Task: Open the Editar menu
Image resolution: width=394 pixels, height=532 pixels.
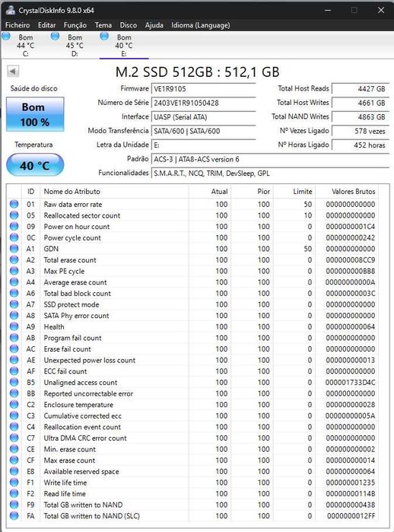Action: click(47, 25)
